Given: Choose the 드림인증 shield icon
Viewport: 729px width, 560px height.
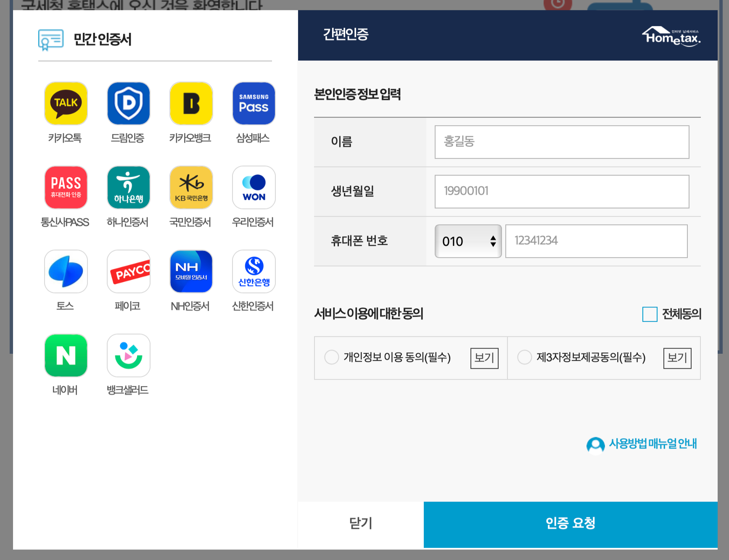Looking at the screenshot, I should 129,103.
